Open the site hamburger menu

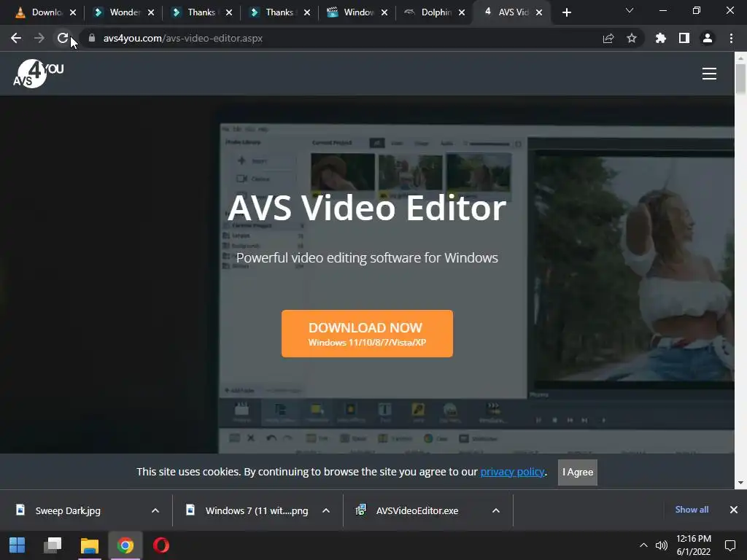pos(709,74)
